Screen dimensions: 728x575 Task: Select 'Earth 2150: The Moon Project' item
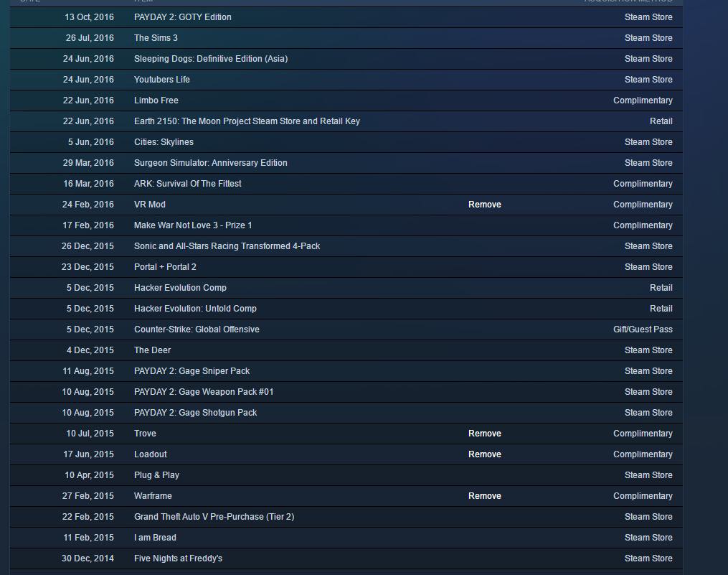[x=247, y=121]
